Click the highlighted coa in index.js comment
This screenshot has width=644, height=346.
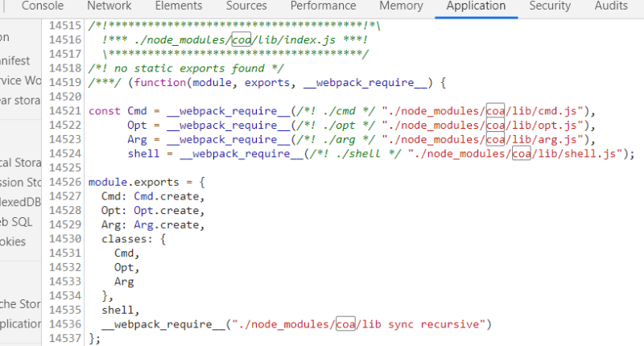242,39
